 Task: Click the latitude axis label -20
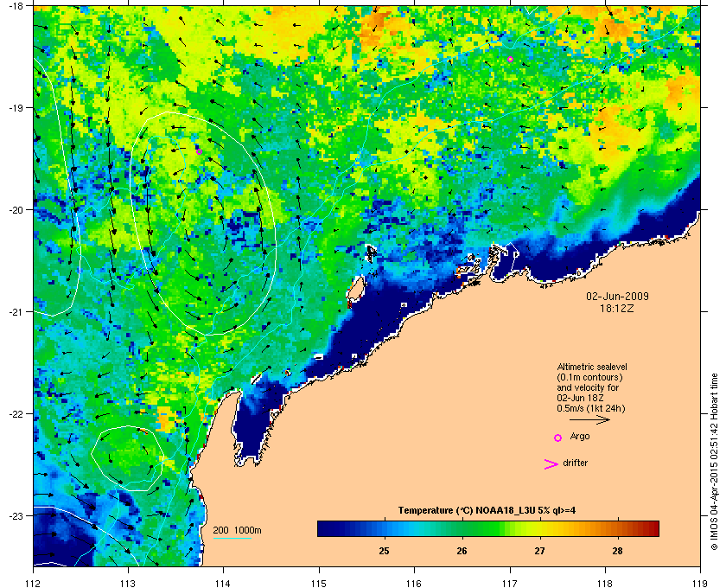16,210
